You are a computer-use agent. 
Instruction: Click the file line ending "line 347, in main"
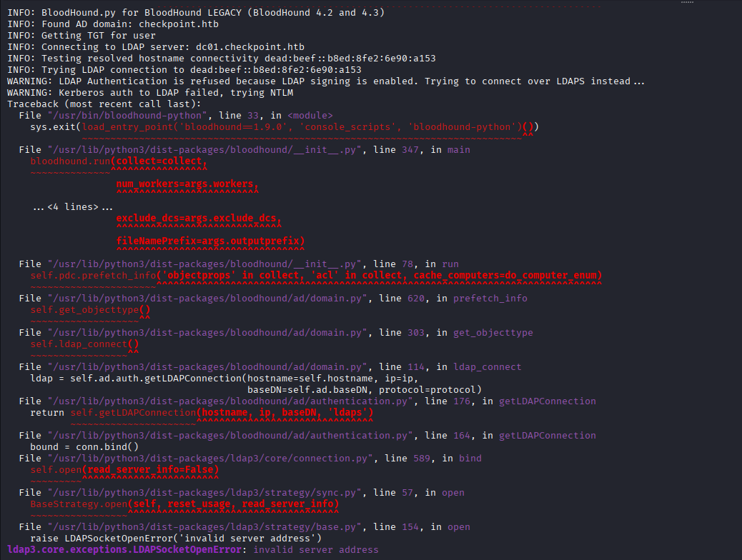click(x=244, y=149)
